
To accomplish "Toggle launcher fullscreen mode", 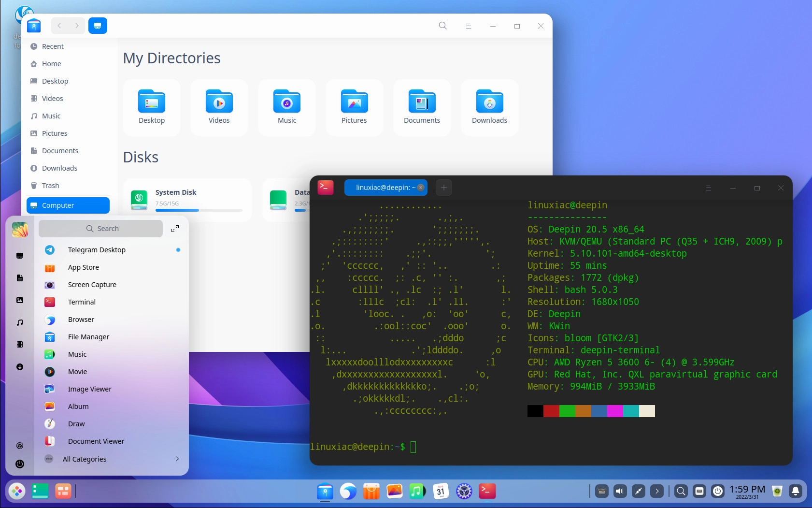I will 175,229.
